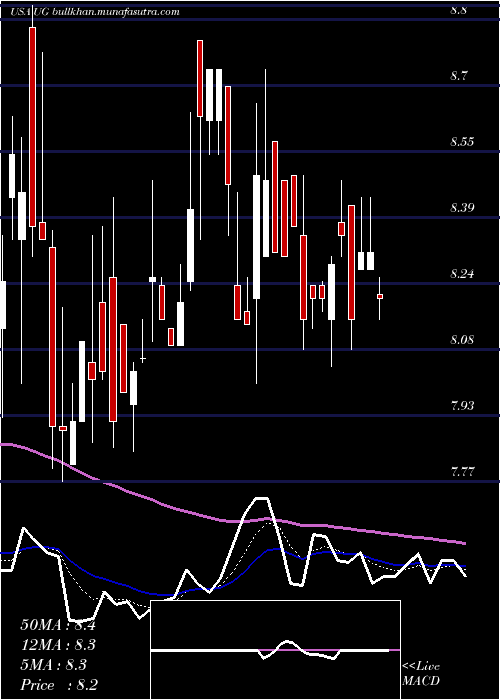The width and height of the screenshot is (500, 700).
Task: Click the 5MA : 8.3 value text
Action: point(54,665)
